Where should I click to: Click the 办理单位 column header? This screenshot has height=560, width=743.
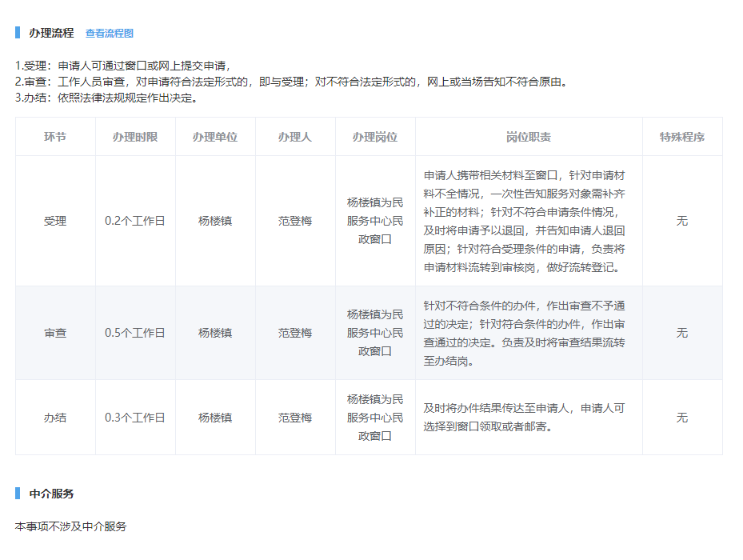[x=215, y=137]
